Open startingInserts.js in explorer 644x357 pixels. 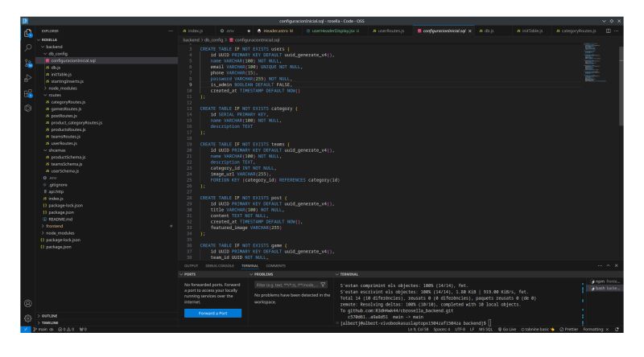(67, 81)
